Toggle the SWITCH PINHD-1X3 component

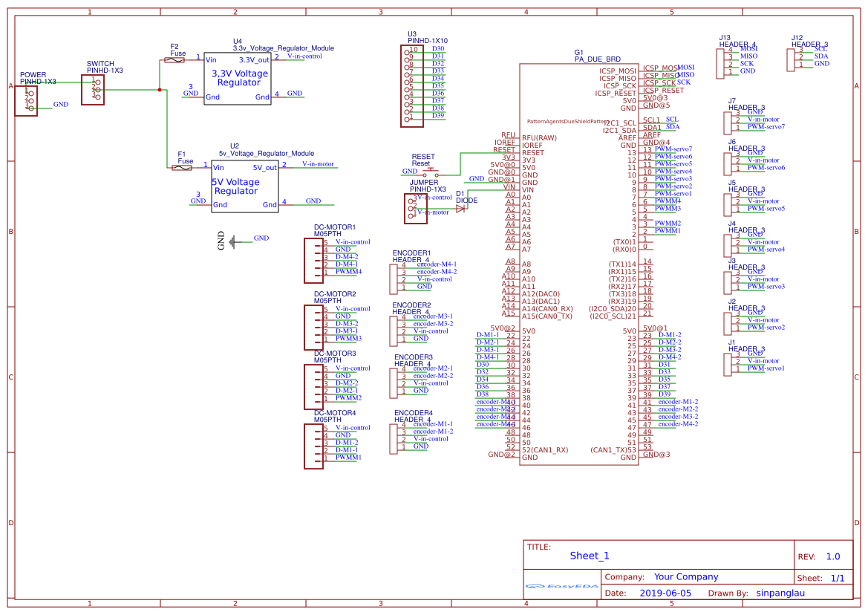[93, 91]
